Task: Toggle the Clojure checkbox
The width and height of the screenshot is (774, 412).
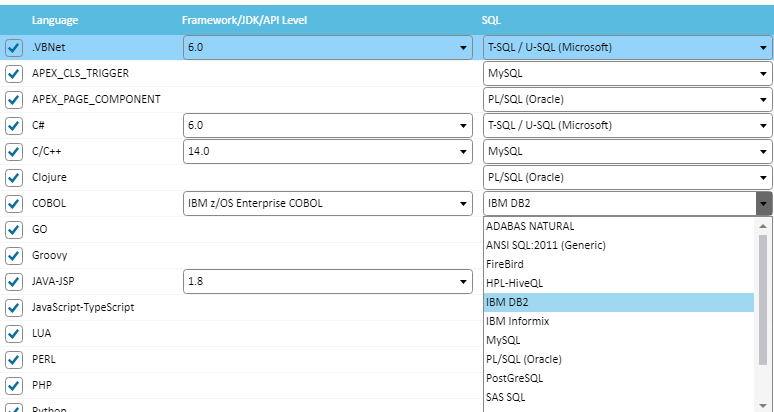Action: point(13,178)
